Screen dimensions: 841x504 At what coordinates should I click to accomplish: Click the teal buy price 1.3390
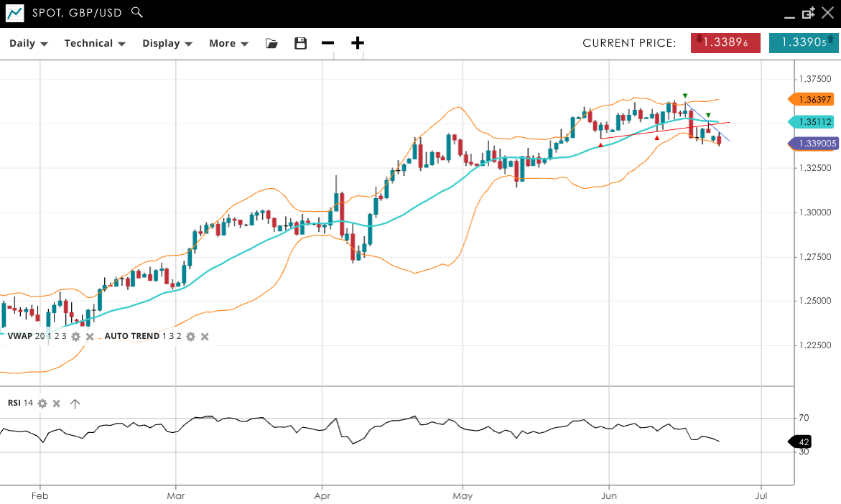803,43
